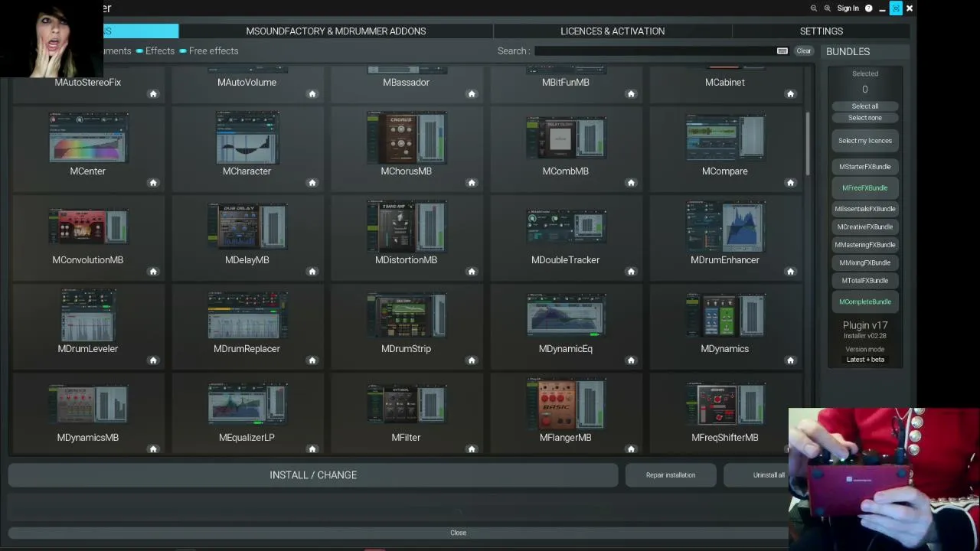Open the home icon for MDrumReplacer
The image size is (980, 551).
312,360
